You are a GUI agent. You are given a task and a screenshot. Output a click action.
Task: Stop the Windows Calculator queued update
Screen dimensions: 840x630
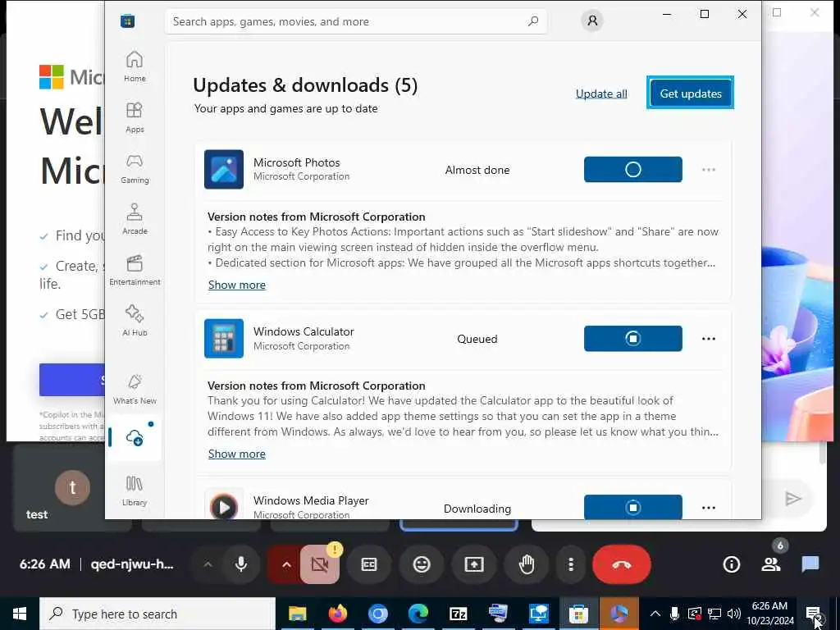click(632, 339)
